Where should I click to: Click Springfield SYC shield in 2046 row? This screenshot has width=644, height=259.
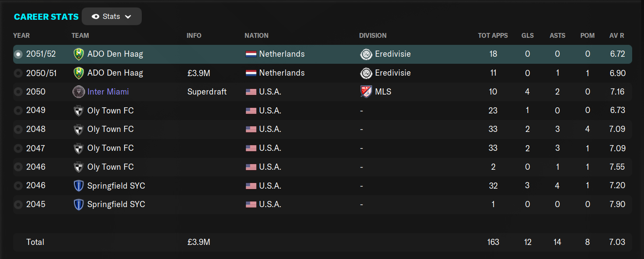coord(79,186)
